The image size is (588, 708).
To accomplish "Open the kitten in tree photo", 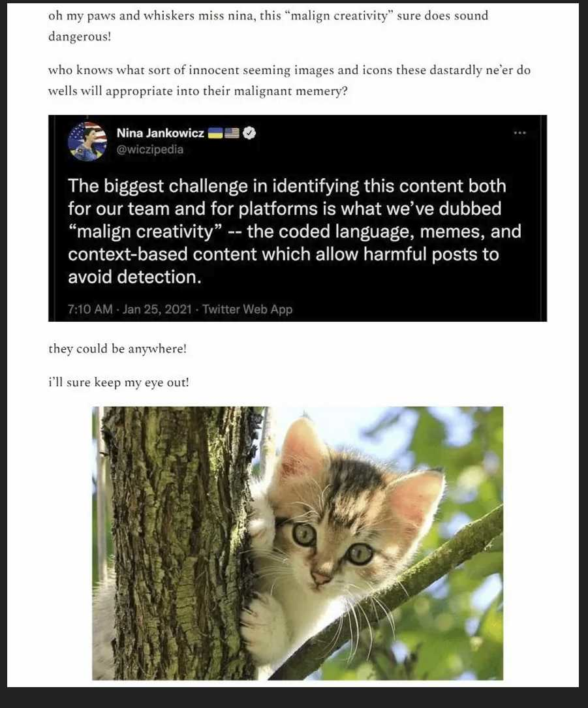I will click(x=298, y=543).
